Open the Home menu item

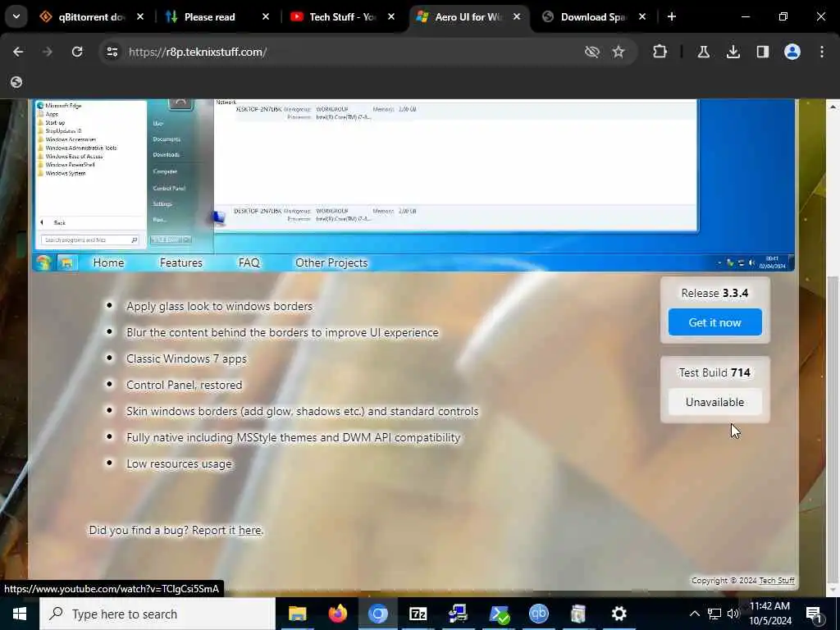(108, 263)
